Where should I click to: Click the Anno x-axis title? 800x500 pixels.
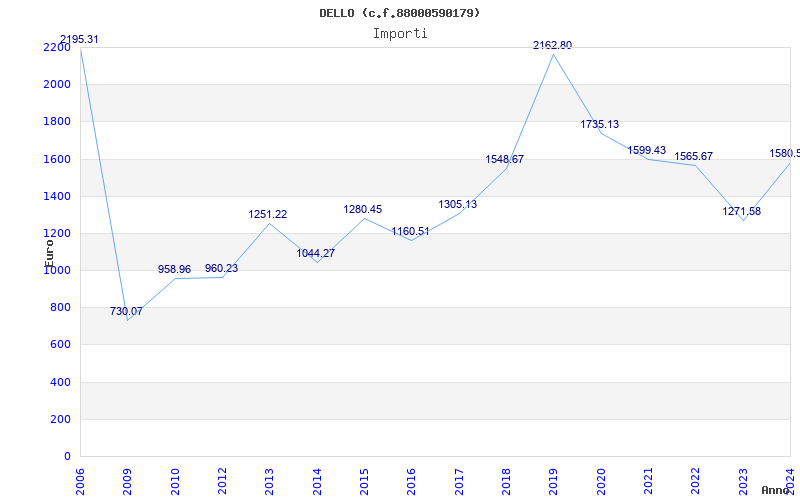click(777, 490)
